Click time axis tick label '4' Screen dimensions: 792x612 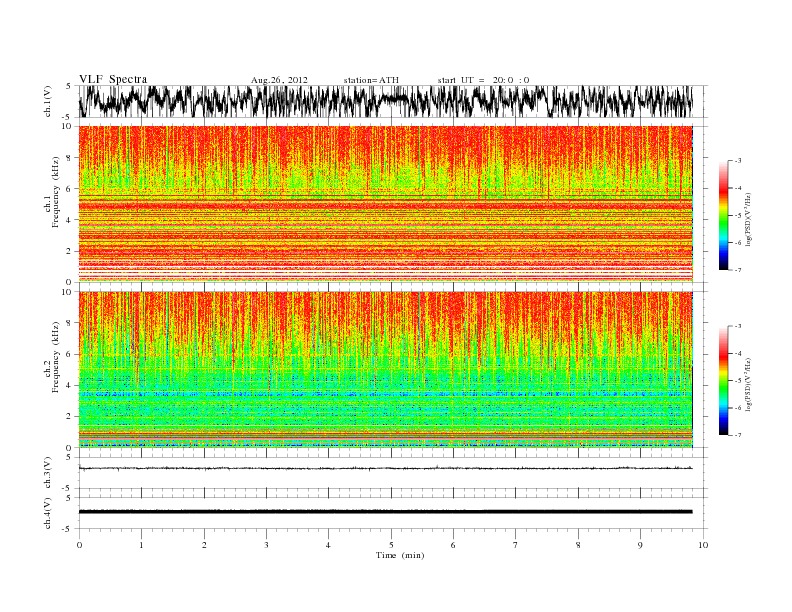point(328,545)
